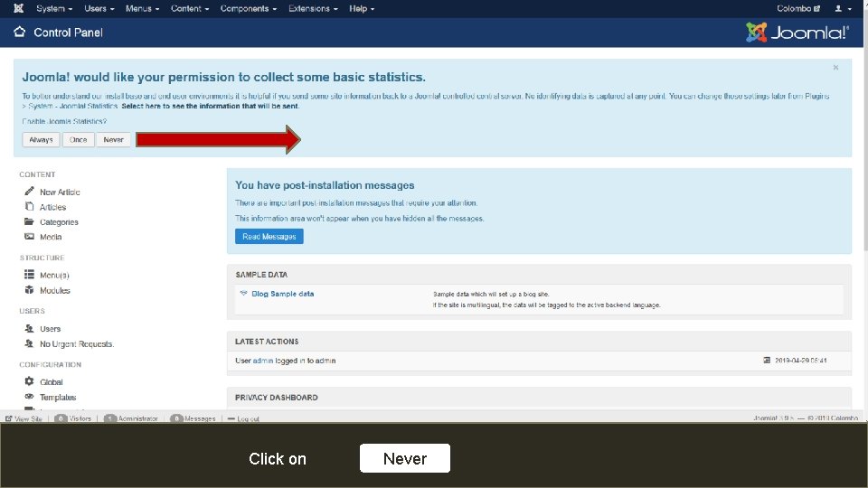Open the Colombo site link
Image resolution: width=868 pixels, height=488 pixels.
[797, 8]
